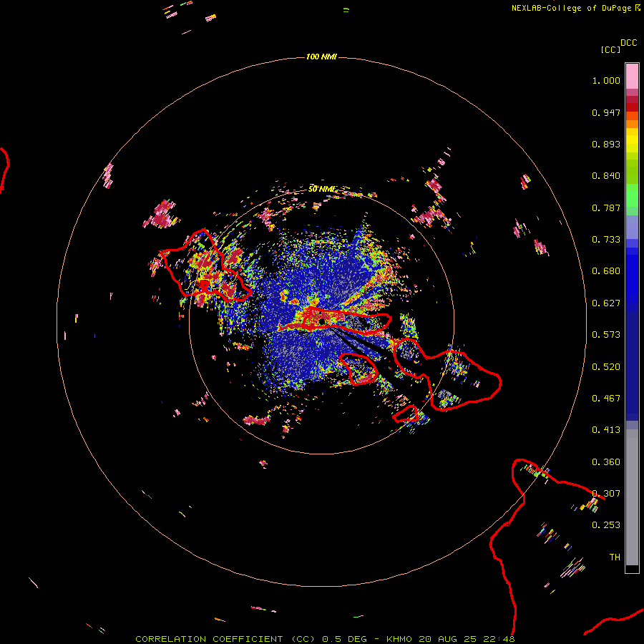Select the 0.840 scale label
Viewport: 644px width, 644px height.
pyautogui.click(x=606, y=176)
